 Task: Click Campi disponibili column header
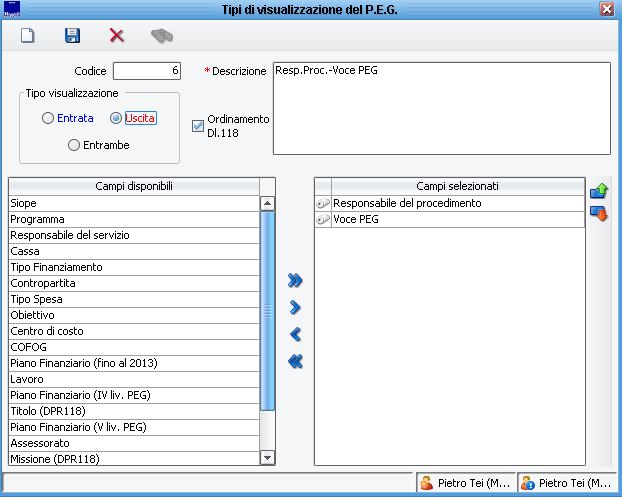click(133, 186)
